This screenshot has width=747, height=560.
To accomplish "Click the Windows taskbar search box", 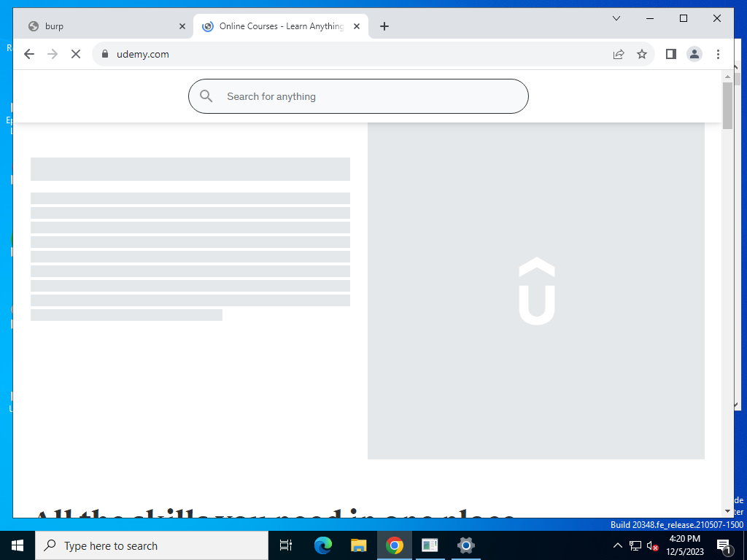I will tap(152, 545).
